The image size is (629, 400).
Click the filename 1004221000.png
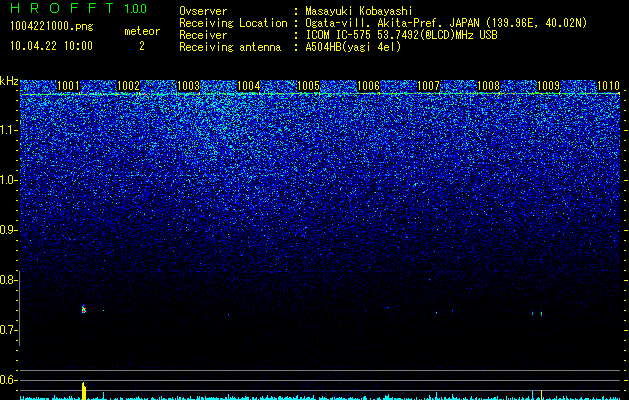(52, 26)
